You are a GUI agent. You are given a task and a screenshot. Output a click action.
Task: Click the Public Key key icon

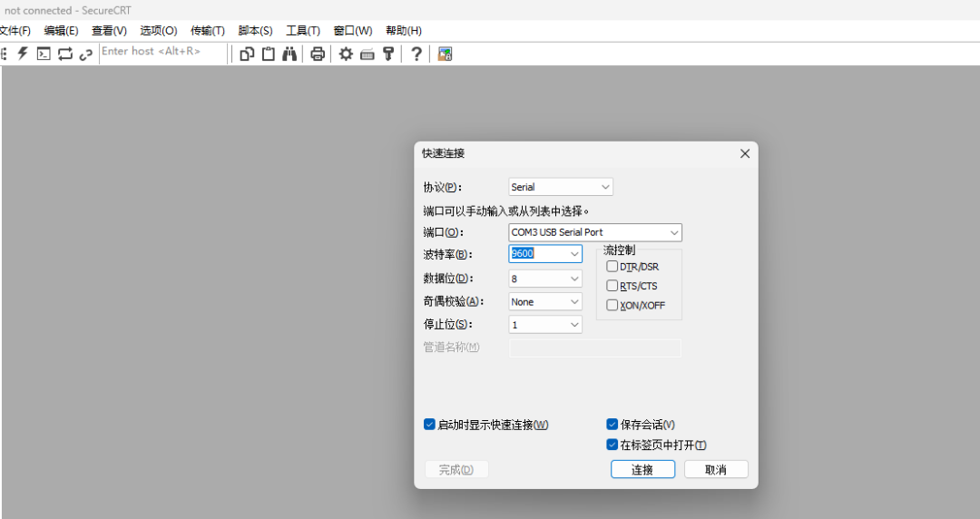(x=388, y=54)
